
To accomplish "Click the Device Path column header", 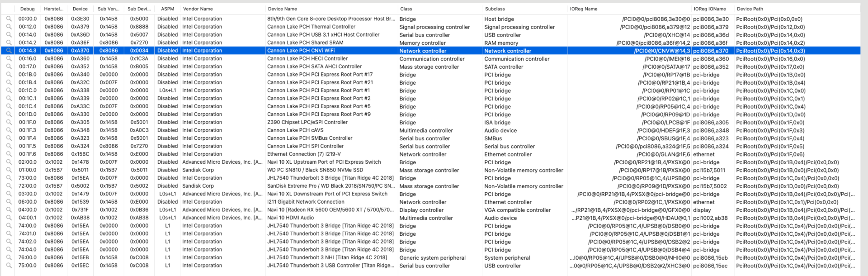I will [x=750, y=9].
